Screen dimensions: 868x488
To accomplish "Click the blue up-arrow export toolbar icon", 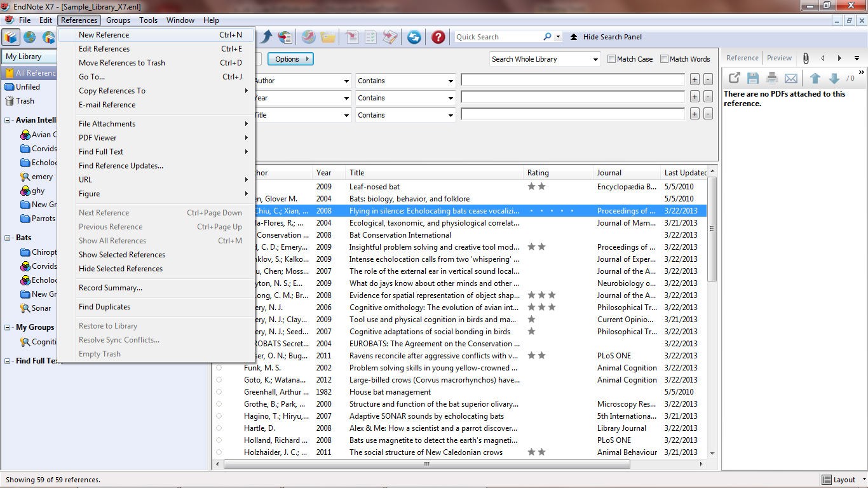I will click(266, 37).
